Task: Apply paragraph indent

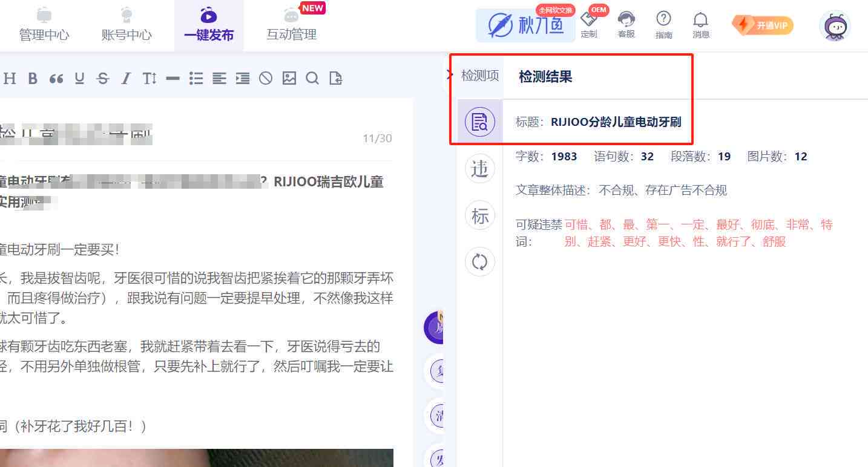Action: pos(243,78)
